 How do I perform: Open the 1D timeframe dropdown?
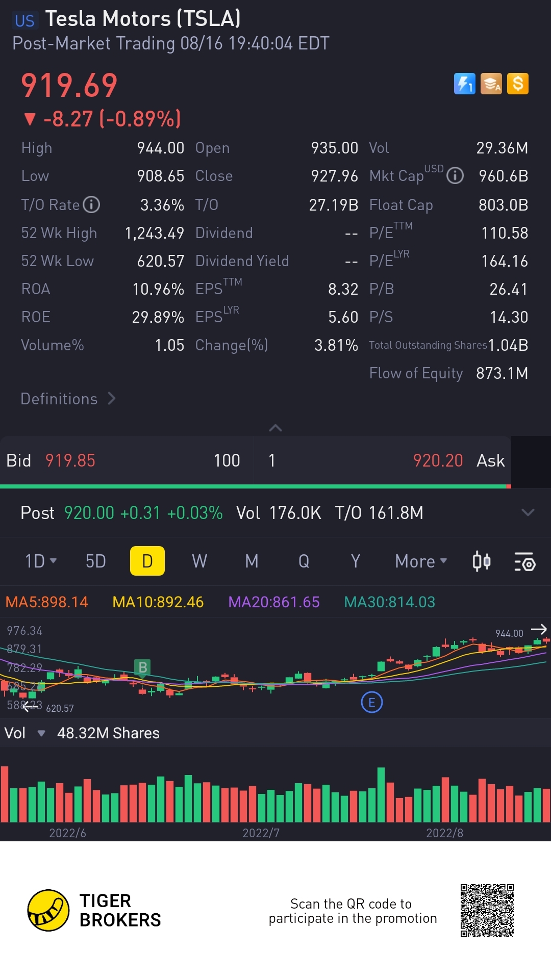[x=41, y=561]
